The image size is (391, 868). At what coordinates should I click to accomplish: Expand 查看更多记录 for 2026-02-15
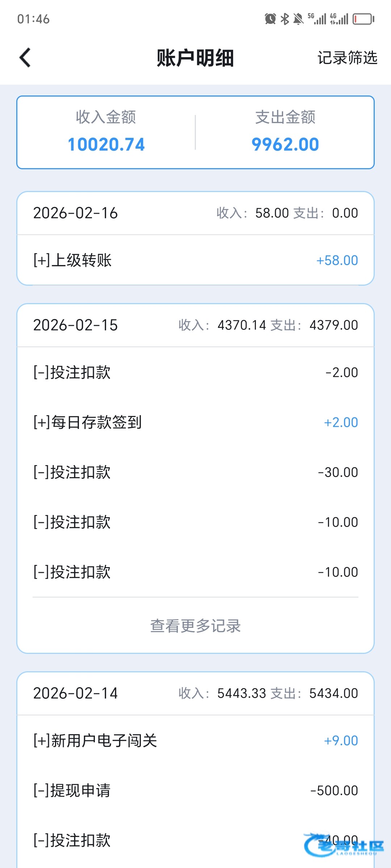point(195,626)
